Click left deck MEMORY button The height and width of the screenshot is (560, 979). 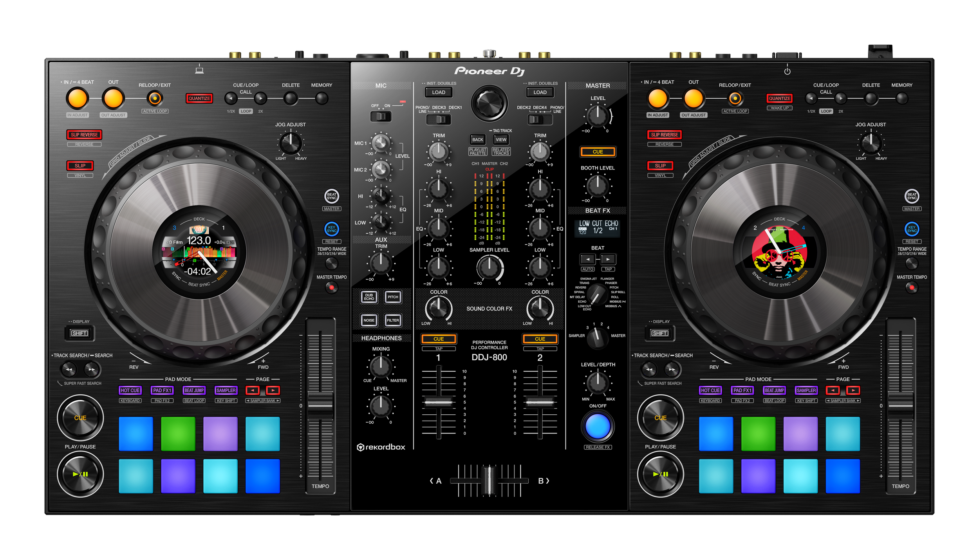322,98
